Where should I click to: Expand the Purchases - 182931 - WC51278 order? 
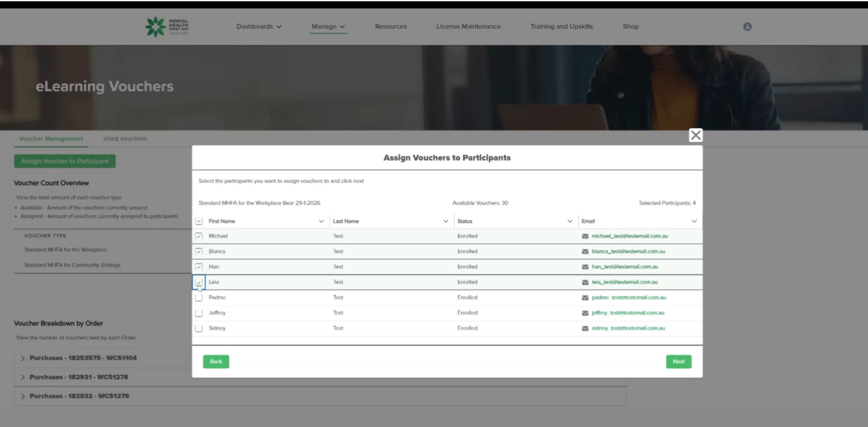23,377
